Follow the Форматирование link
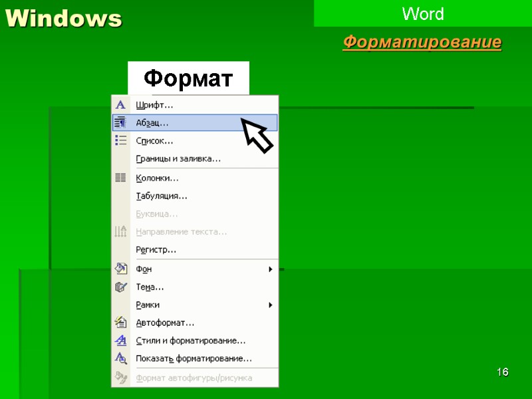Image resolution: width=532 pixels, height=399 pixels. [422, 43]
